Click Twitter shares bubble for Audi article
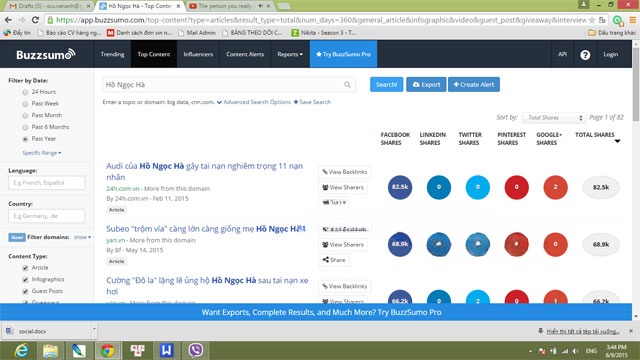This screenshot has width=640, height=360. tap(478, 187)
